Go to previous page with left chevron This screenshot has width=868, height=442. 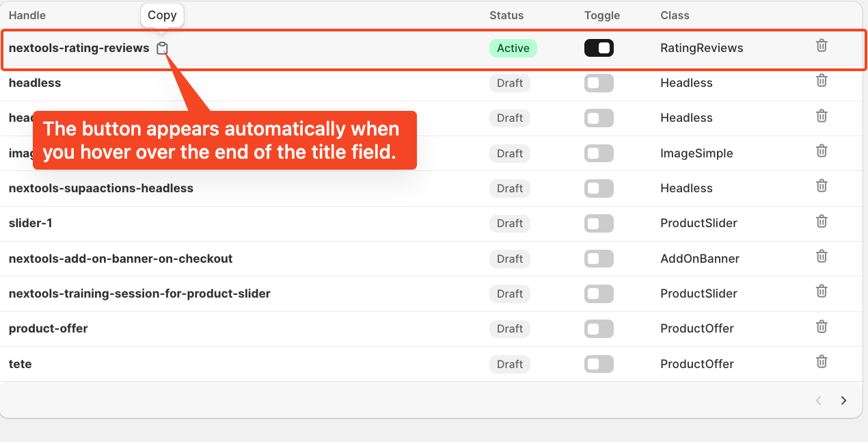(x=818, y=400)
